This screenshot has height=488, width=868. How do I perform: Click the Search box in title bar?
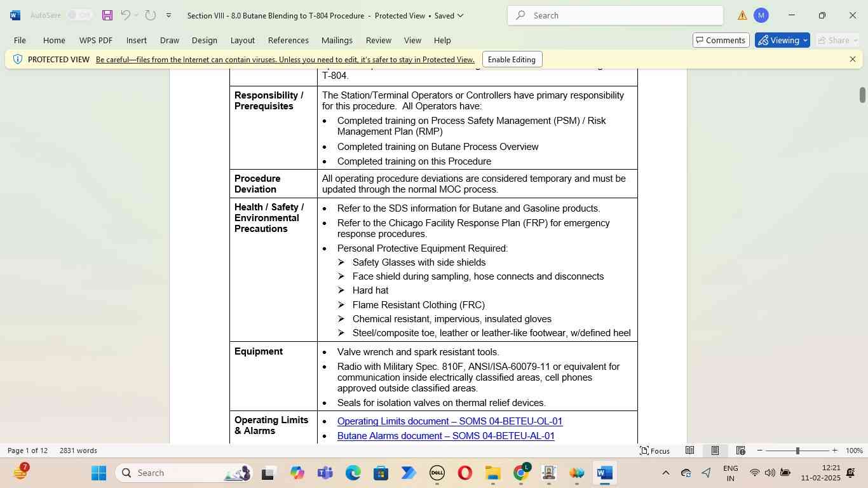[x=615, y=15]
